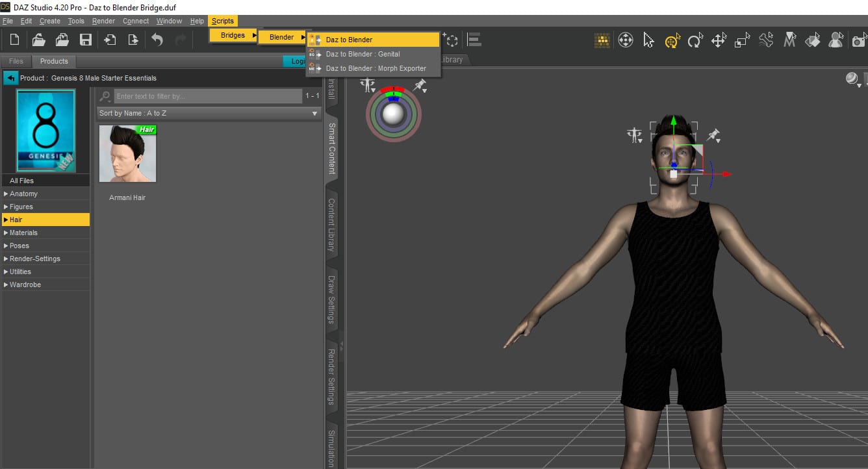Click the Undo arrow icon
The width and height of the screenshot is (868, 469).
(157, 40)
